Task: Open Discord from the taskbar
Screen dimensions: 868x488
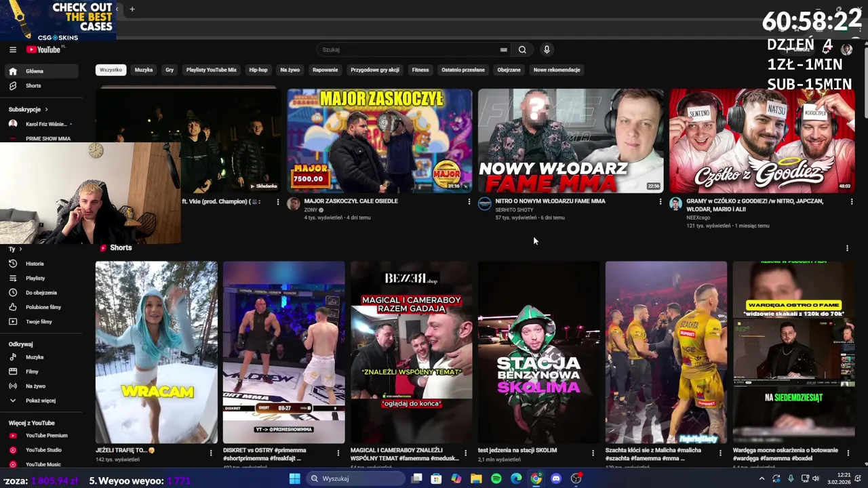Action: pyautogui.click(x=556, y=479)
